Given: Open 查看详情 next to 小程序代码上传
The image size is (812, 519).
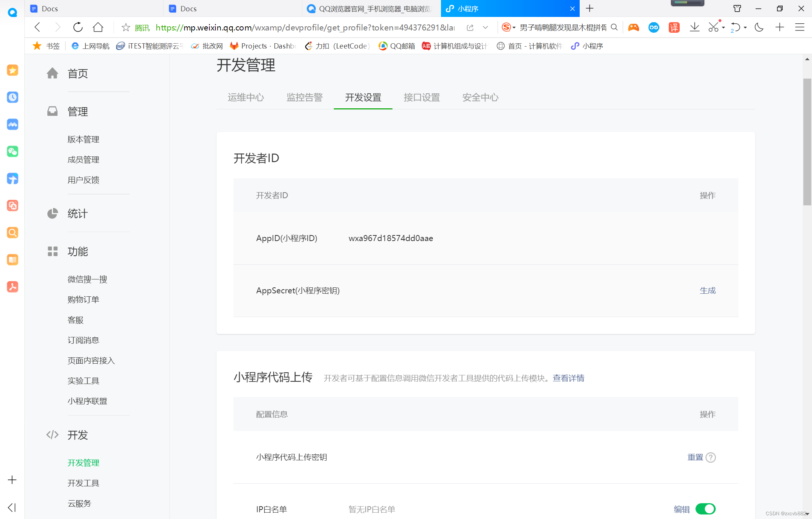Looking at the screenshot, I should pyautogui.click(x=568, y=378).
